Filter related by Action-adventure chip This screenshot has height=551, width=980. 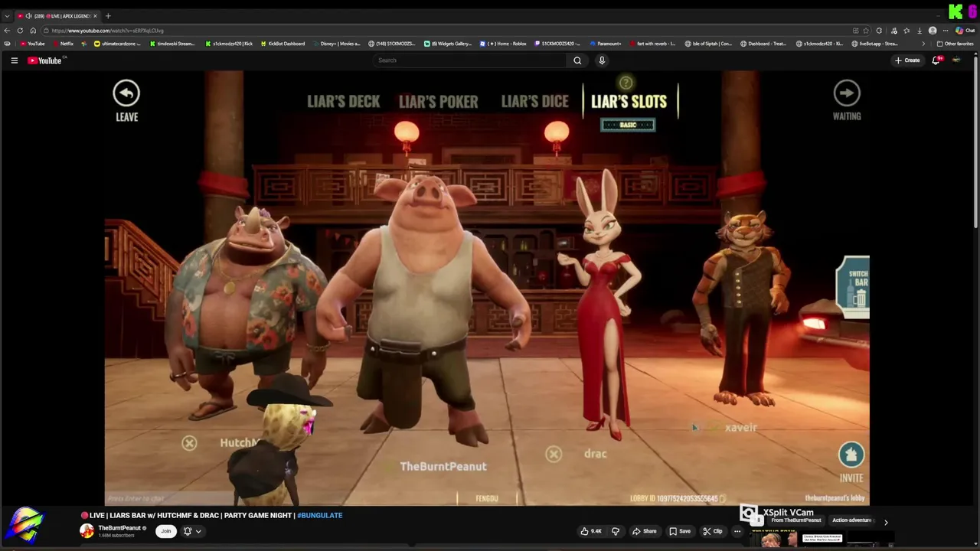(x=851, y=520)
